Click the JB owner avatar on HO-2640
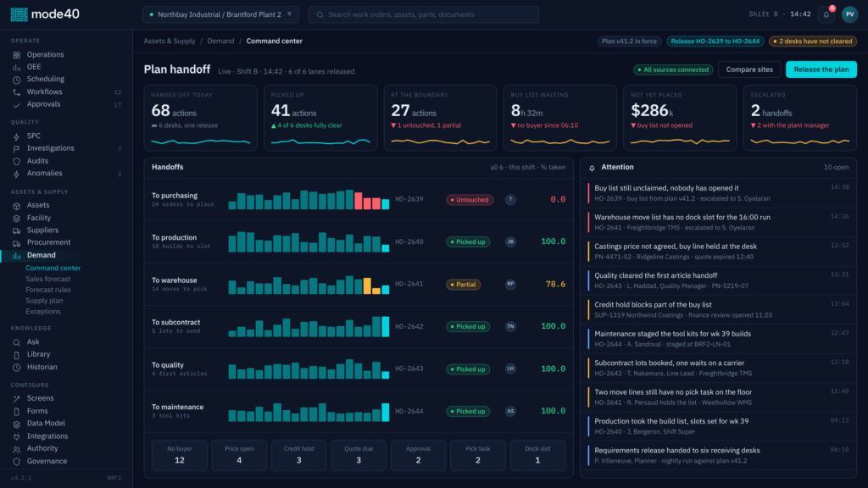Viewport: 868px width, 488px height. click(510, 241)
